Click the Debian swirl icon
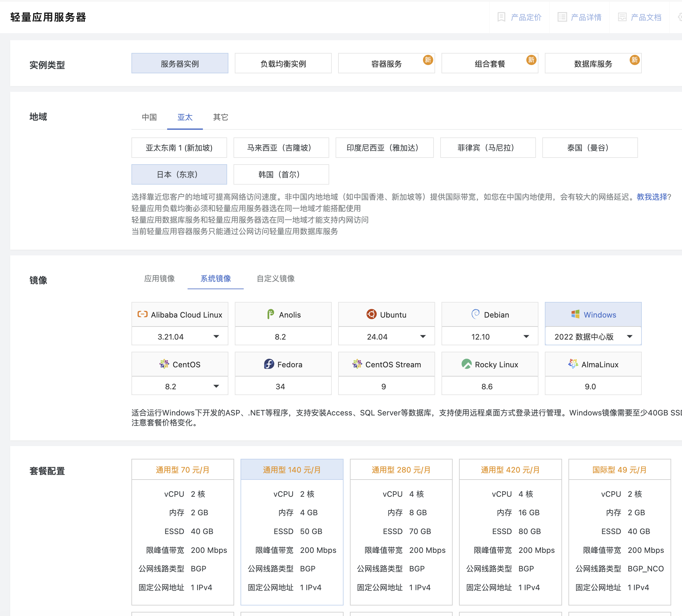This screenshot has height=616, width=682. point(475,314)
